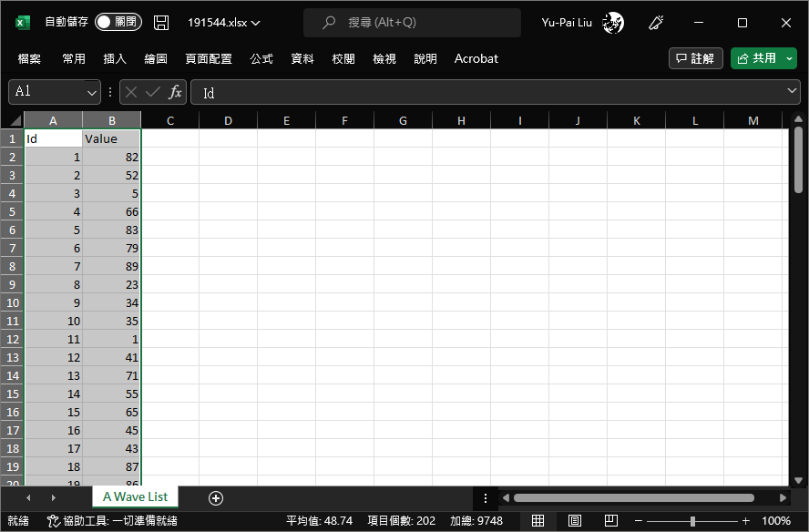Select column B header
Screen dimensions: 809x532
111,120
